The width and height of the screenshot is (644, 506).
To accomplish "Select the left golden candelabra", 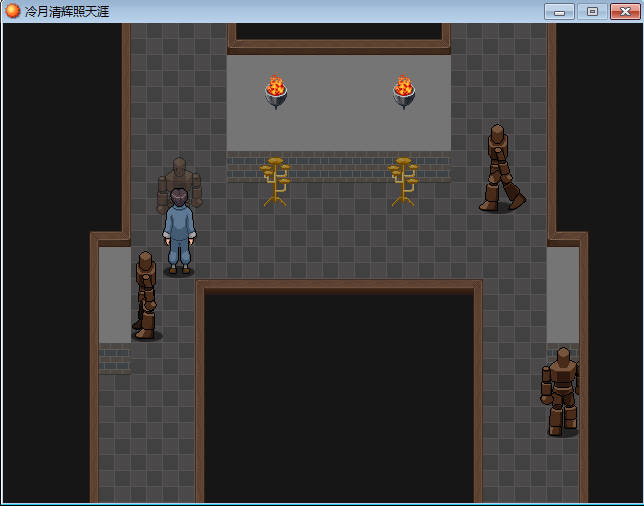I will tap(275, 181).
